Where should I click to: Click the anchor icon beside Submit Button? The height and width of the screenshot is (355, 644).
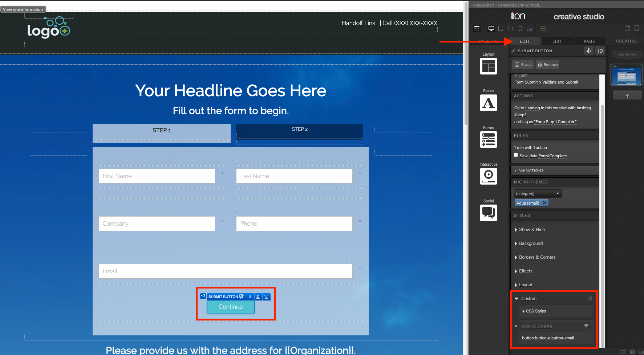[589, 51]
